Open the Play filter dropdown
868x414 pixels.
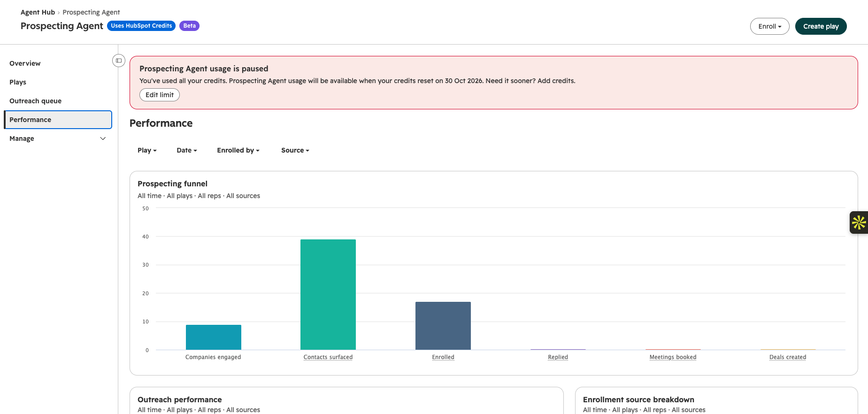click(x=147, y=150)
